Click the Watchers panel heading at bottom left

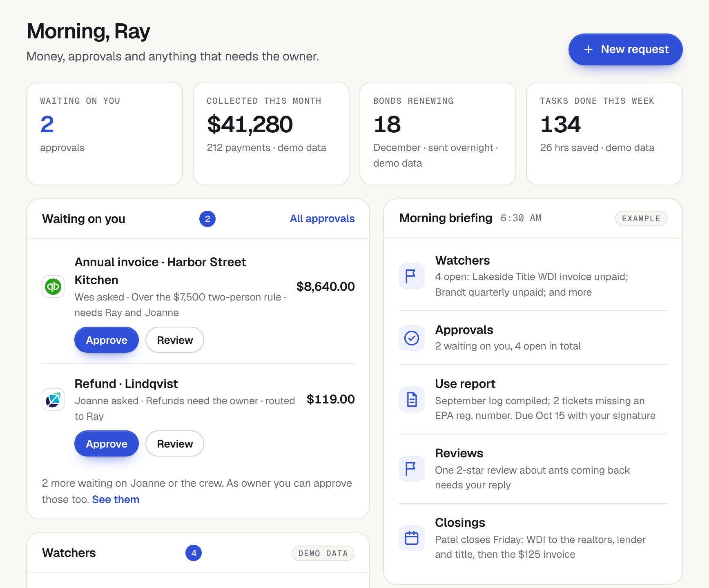click(69, 553)
